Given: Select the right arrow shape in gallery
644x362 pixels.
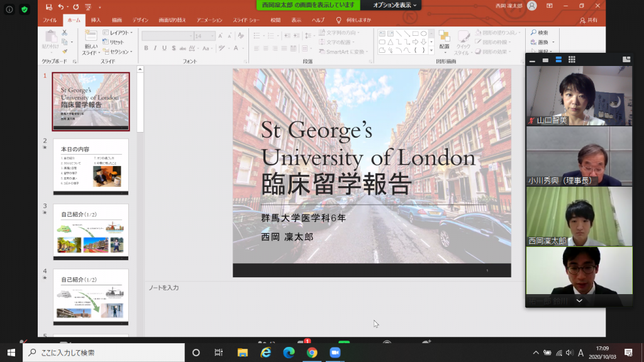Looking at the screenshot, I should coord(415,42).
